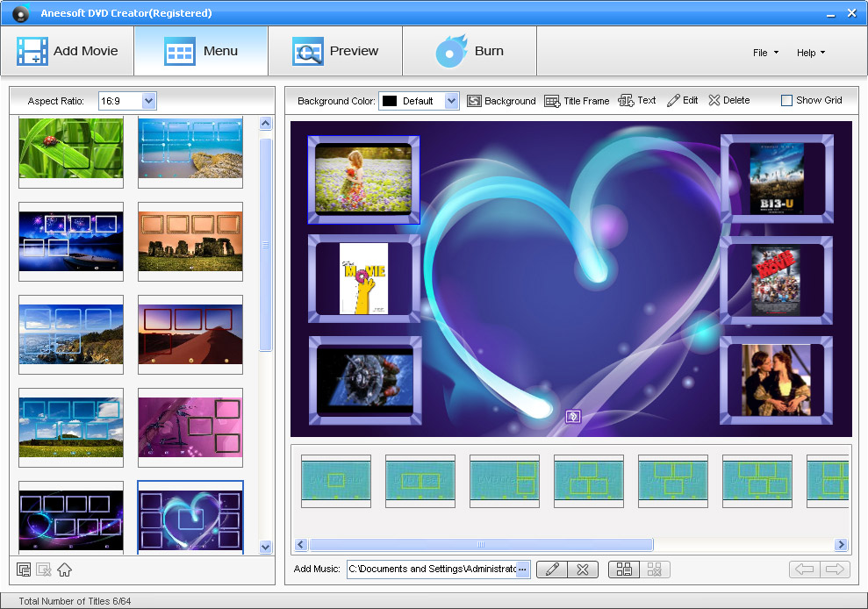Click the Title Frame tool
The height and width of the screenshot is (609, 868).
point(577,101)
